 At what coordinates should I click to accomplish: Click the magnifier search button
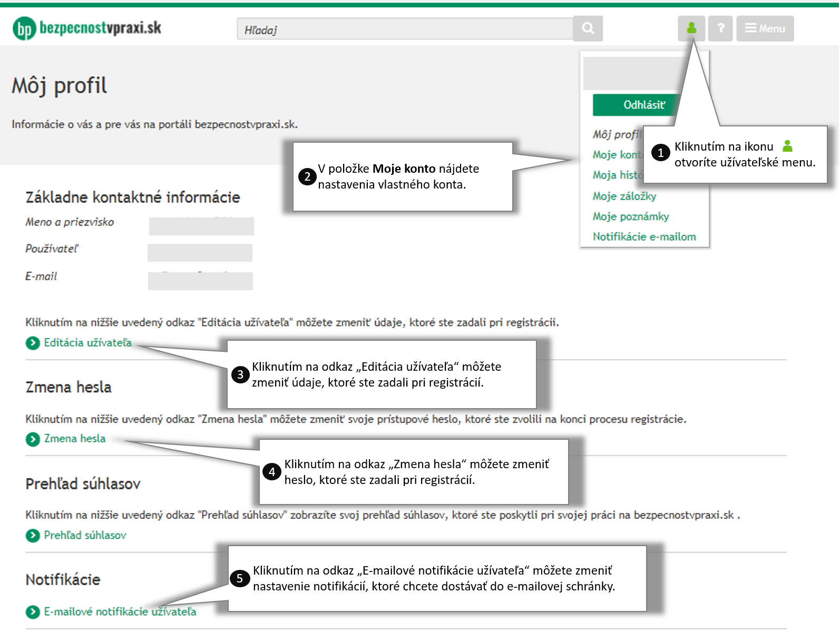(x=588, y=28)
